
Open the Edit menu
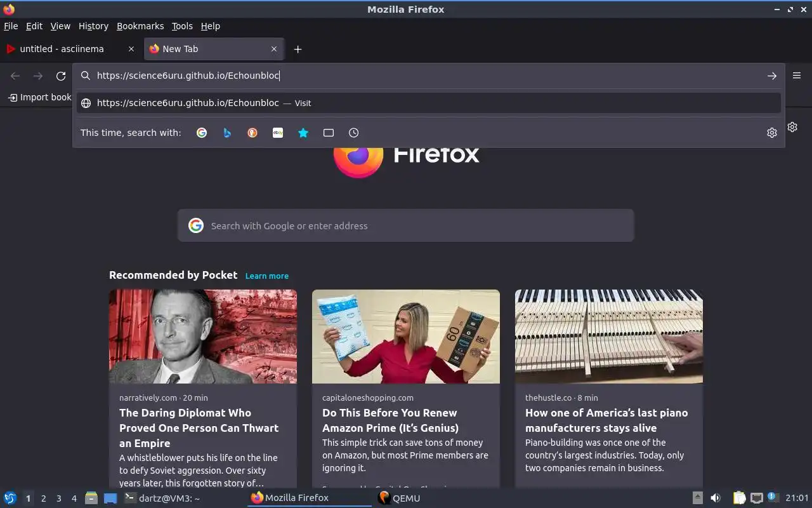(34, 26)
